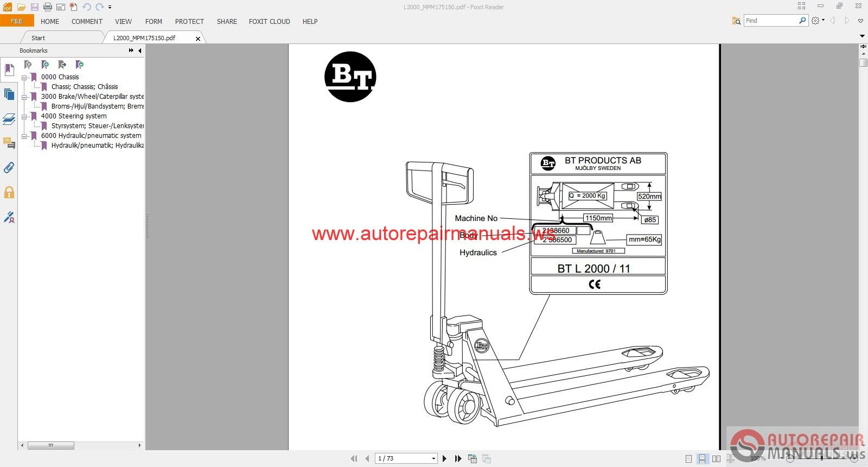This screenshot has width=868, height=467.
Task: Redo the last action
Action: coord(99,7)
